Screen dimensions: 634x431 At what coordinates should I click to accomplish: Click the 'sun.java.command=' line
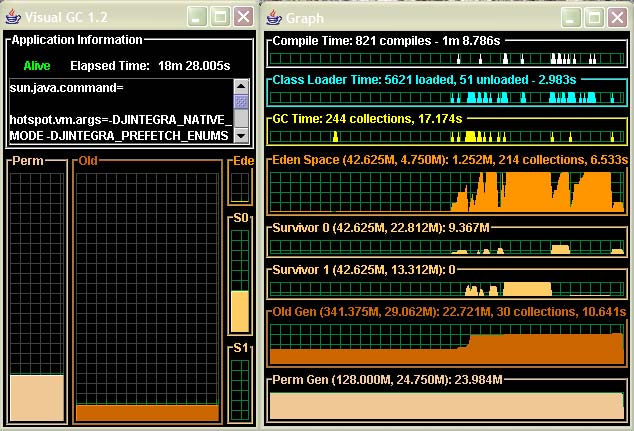point(66,88)
